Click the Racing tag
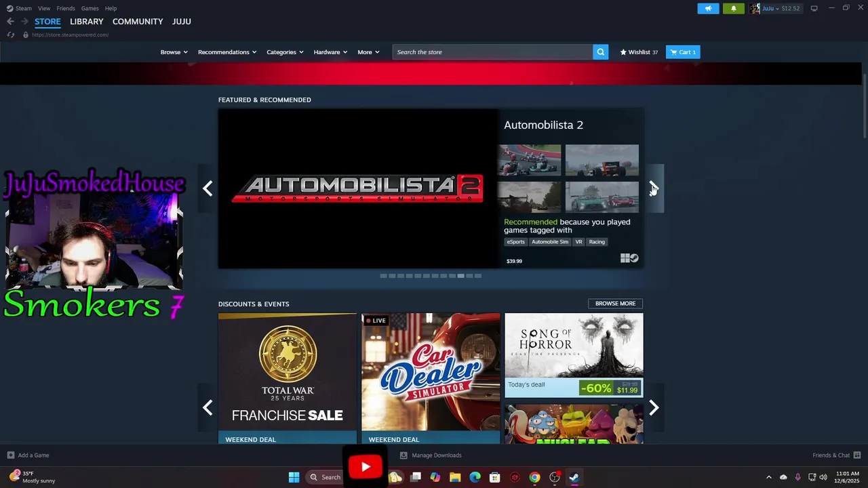The height and width of the screenshot is (488, 868). (597, 242)
